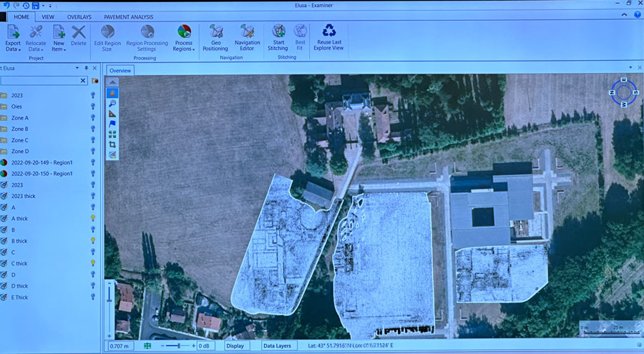Click the compass rose on map
This screenshot has width=644, height=354.
tap(623, 92)
